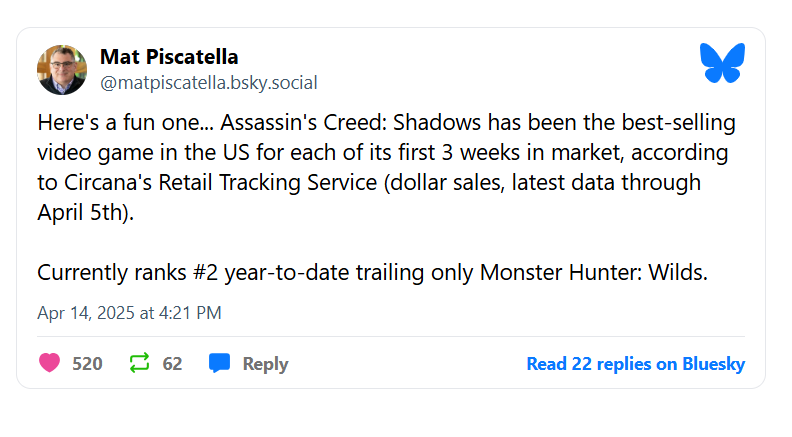Click the divider line above the action row
The width and height of the screenshot is (792, 437).
coord(391,336)
